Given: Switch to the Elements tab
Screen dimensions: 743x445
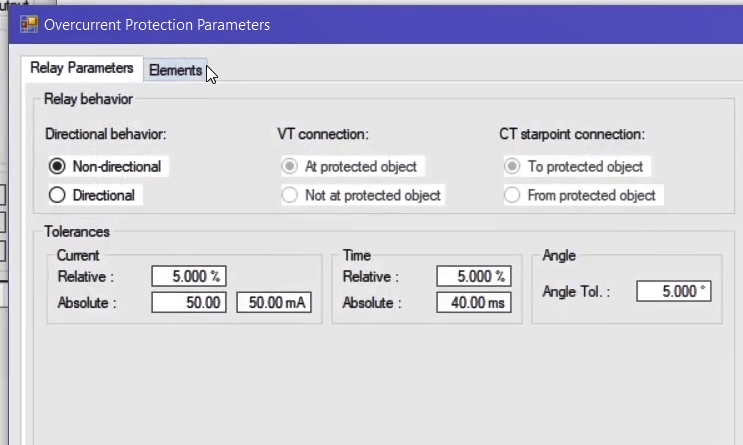Looking at the screenshot, I should tap(175, 70).
